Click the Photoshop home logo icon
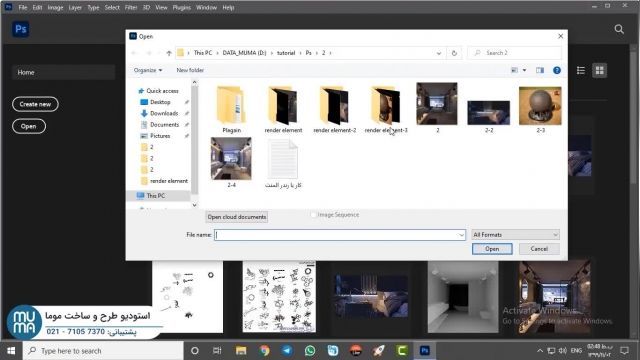 (x=20, y=29)
